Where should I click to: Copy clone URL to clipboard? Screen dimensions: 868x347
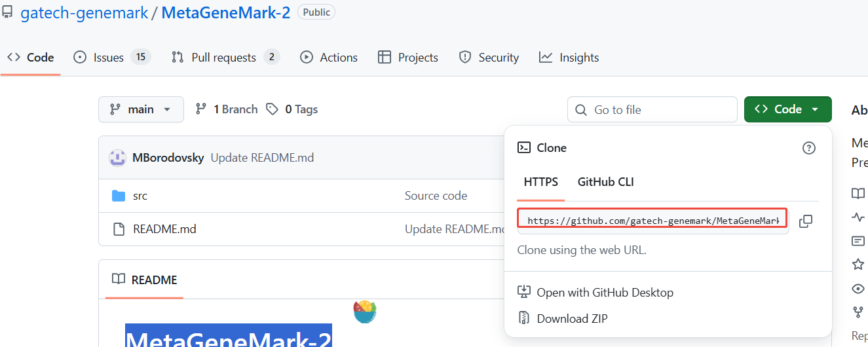806,221
